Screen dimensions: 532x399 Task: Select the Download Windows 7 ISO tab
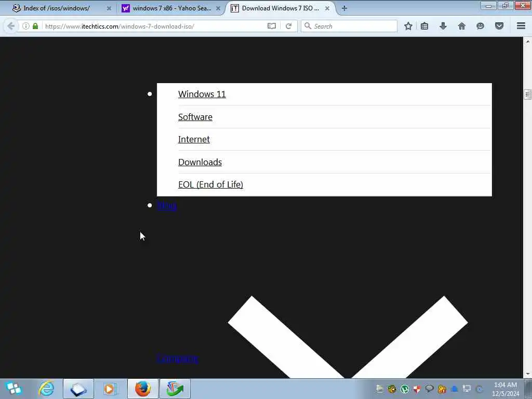(x=280, y=8)
